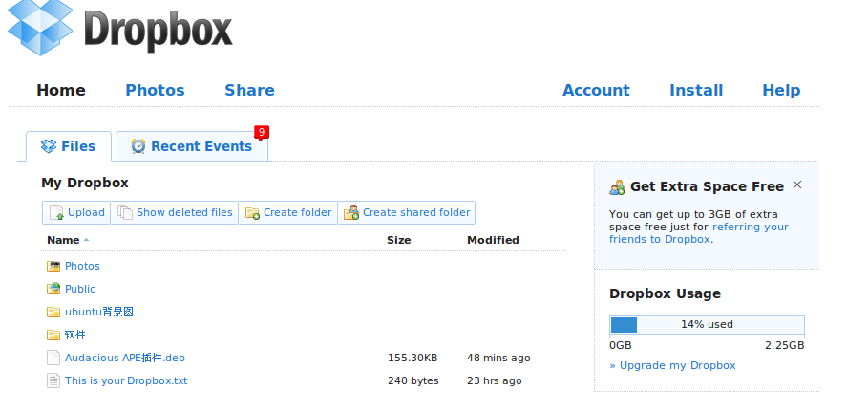Screen dimensions: 868x413
Task: Click the Create folder icon with plus
Action: pyautogui.click(x=252, y=213)
